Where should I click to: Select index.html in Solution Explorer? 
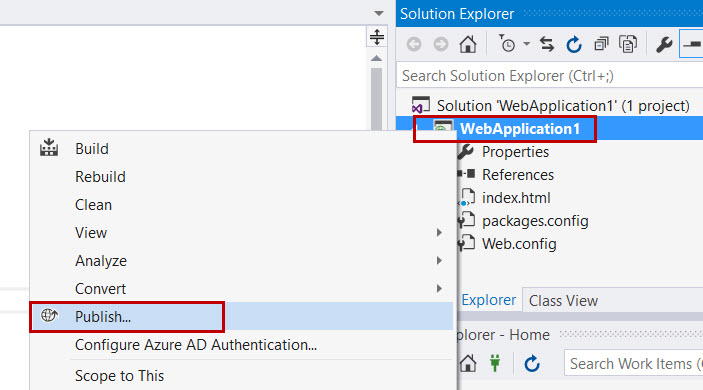pyautogui.click(x=516, y=198)
